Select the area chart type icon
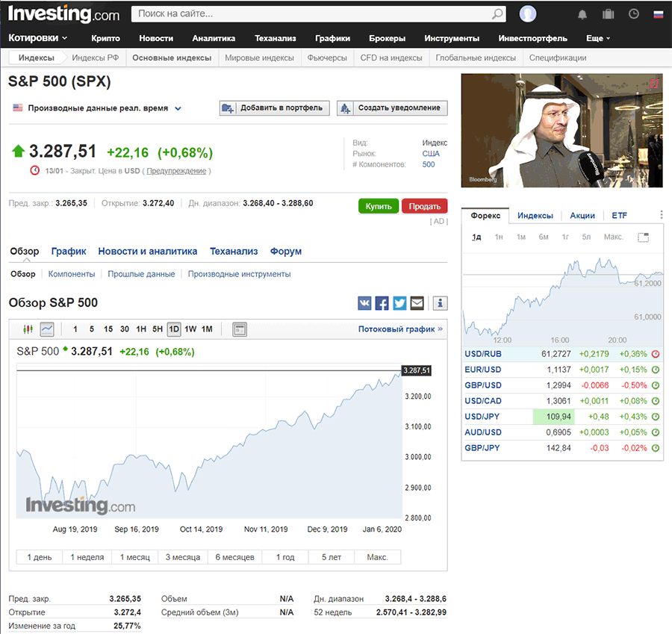The width and height of the screenshot is (672, 634). coord(47,329)
